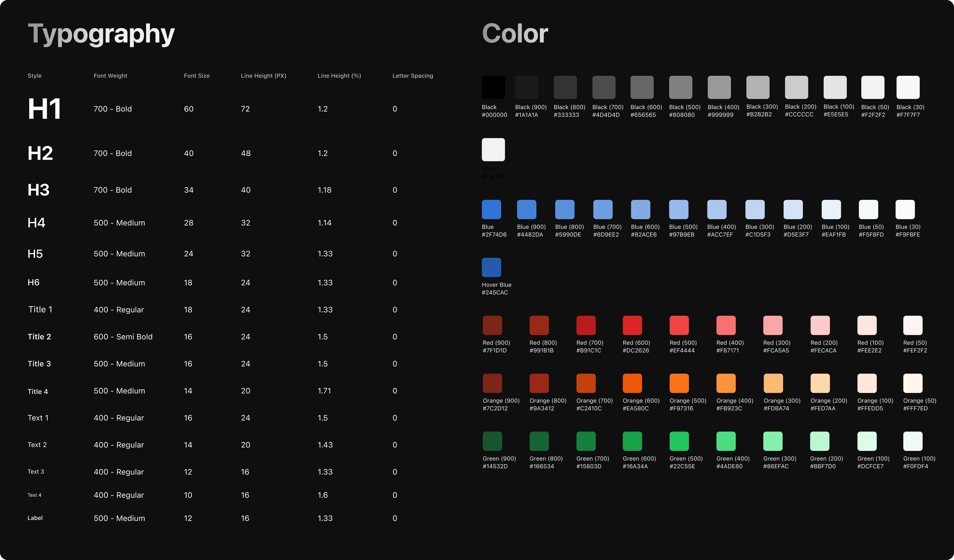
Task: Select the Black (50) #F2F2F2 swatch
Action: point(873,87)
